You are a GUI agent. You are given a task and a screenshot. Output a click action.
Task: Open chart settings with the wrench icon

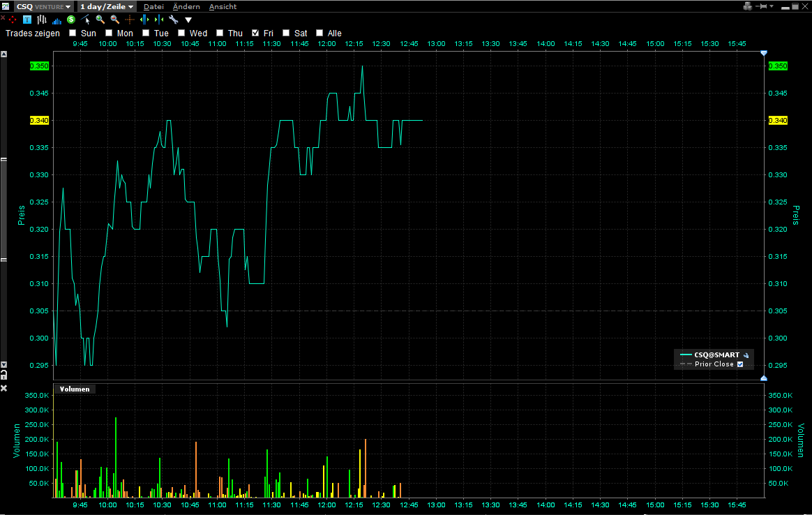point(173,20)
